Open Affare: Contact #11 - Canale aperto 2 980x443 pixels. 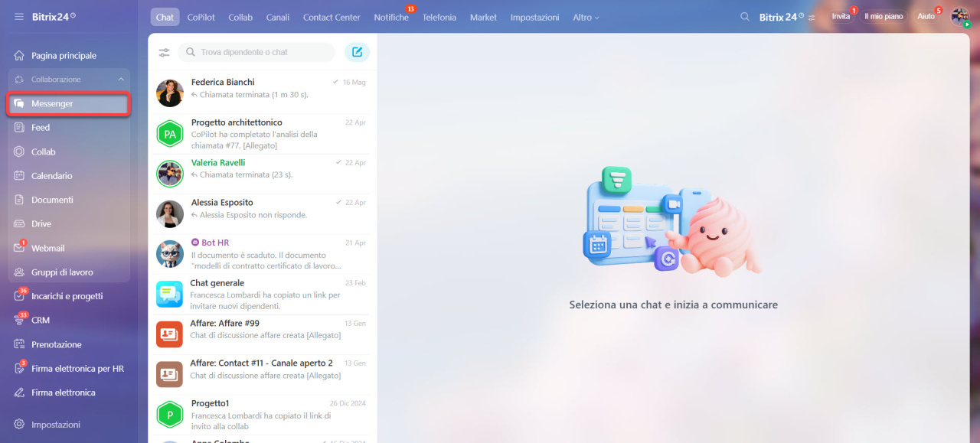(x=261, y=374)
